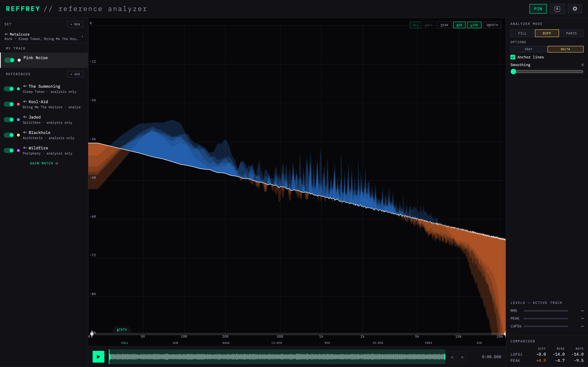Click the white dot beside Pink Noise
Viewport: 588px width, 367px height.
(19, 60)
